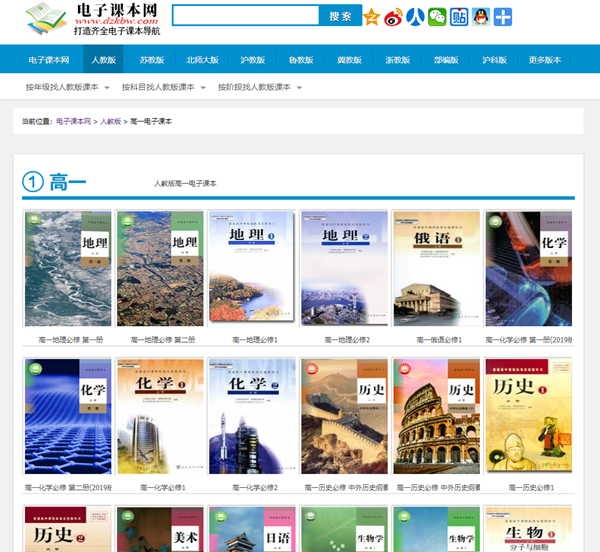Viewport: 600px width, 552px height.
Task: Open 高一地理必修 第一册 cover thumbnail
Action: coord(68,269)
